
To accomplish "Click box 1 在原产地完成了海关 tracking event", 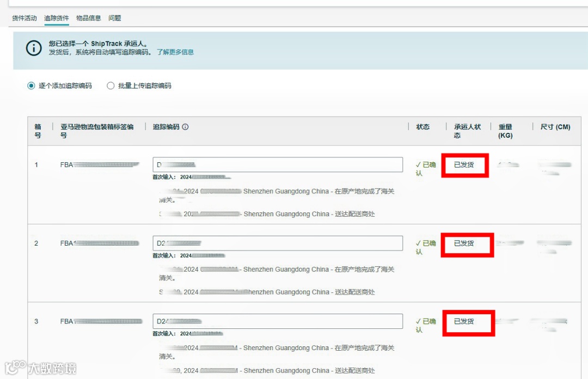I will click(277, 195).
